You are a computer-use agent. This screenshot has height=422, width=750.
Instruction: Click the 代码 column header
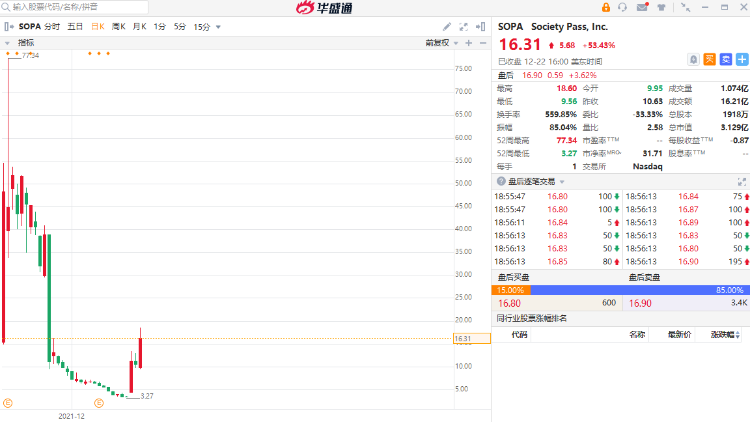[519, 334]
